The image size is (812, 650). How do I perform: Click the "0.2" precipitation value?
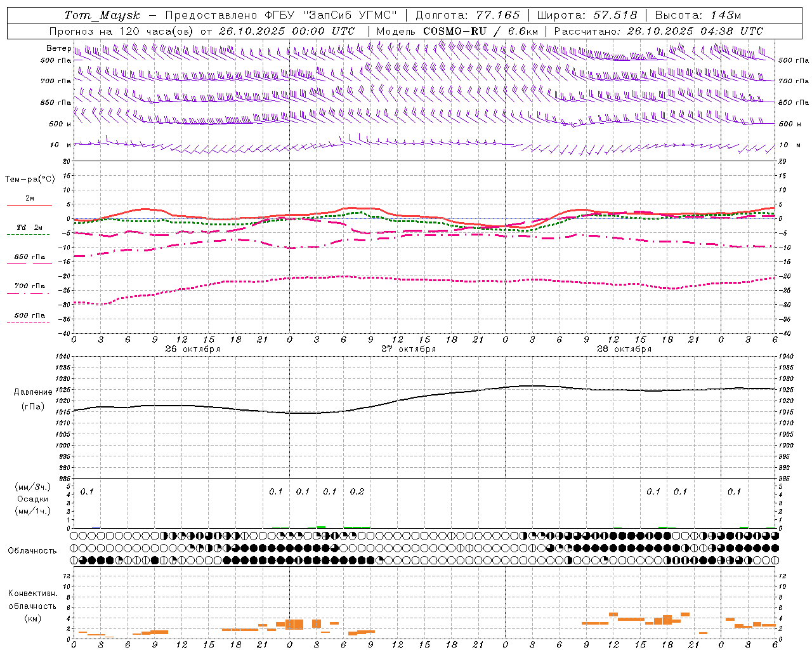(x=357, y=491)
